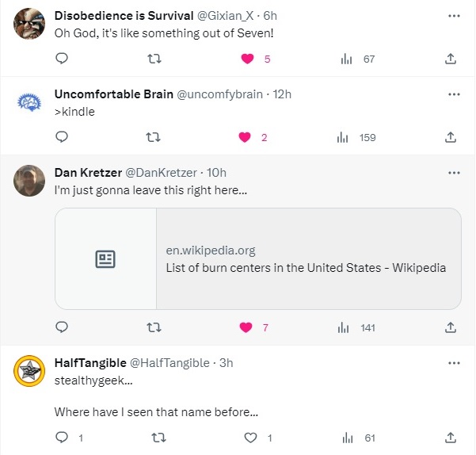Open more options for HalfTangible's tweet
This screenshot has height=455, width=476.
[x=454, y=363]
